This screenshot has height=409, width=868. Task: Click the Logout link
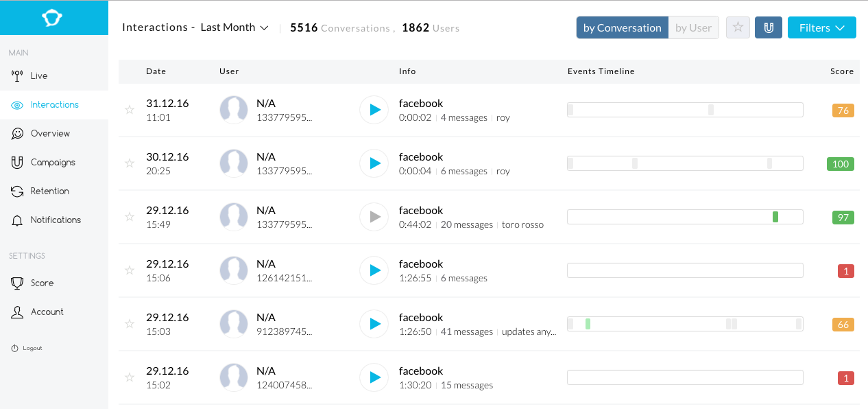pyautogui.click(x=32, y=349)
